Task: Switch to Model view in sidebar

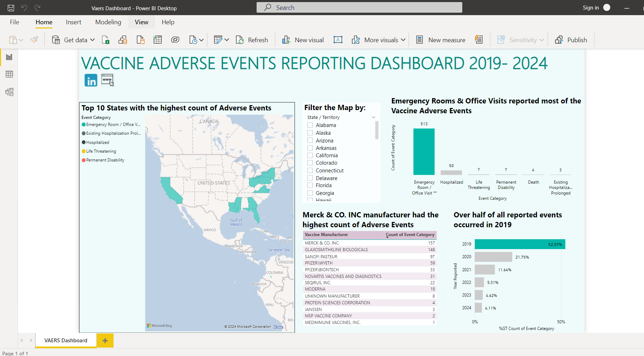Action: tap(9, 92)
